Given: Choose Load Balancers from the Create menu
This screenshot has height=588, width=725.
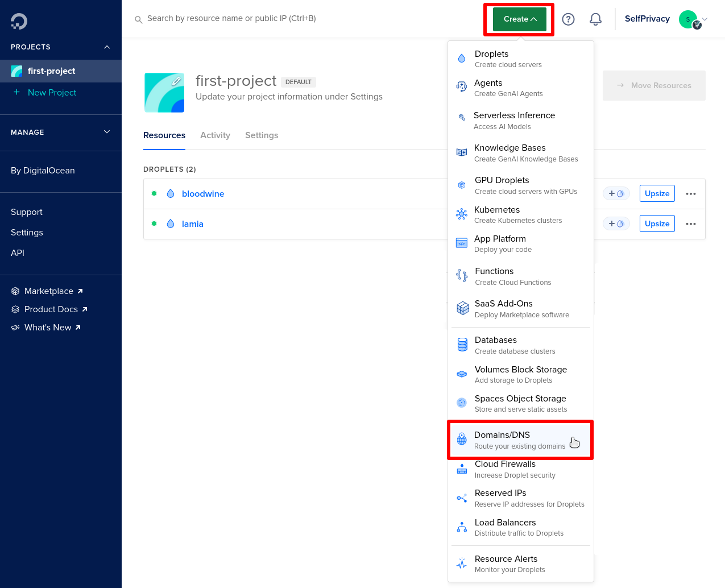Looking at the screenshot, I should [x=521, y=527].
